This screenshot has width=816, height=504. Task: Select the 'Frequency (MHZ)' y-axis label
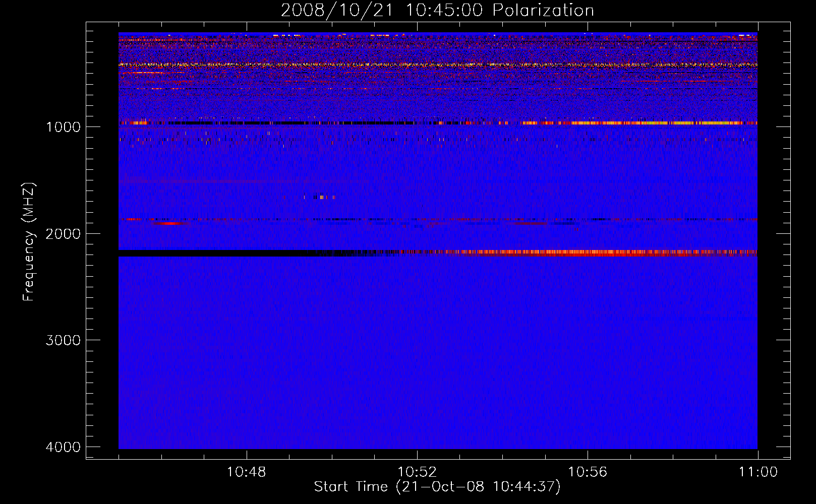tap(29, 242)
